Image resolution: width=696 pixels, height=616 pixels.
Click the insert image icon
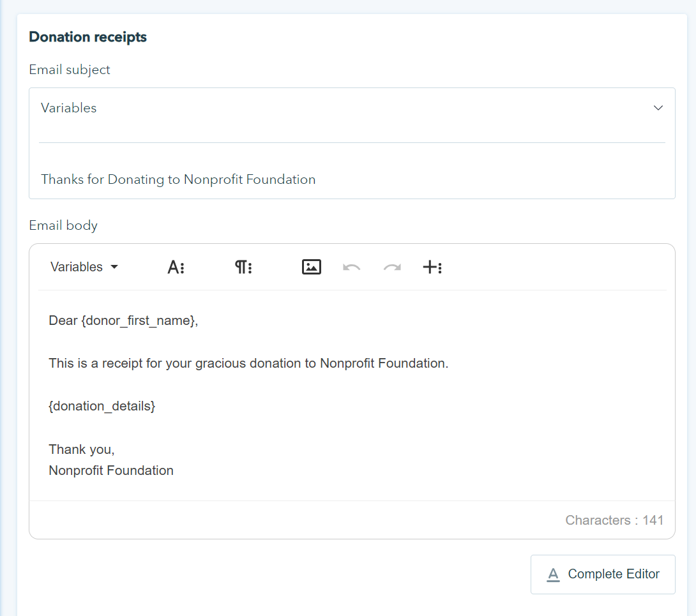coord(311,267)
